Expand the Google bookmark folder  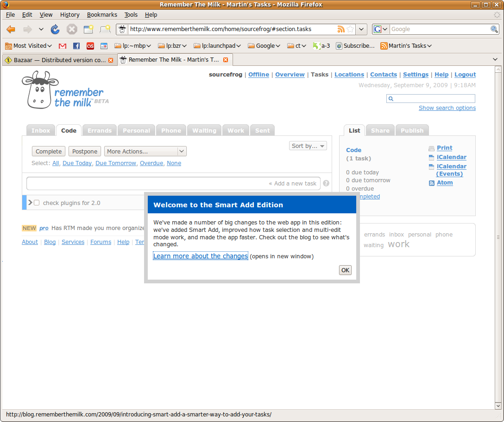tap(264, 46)
